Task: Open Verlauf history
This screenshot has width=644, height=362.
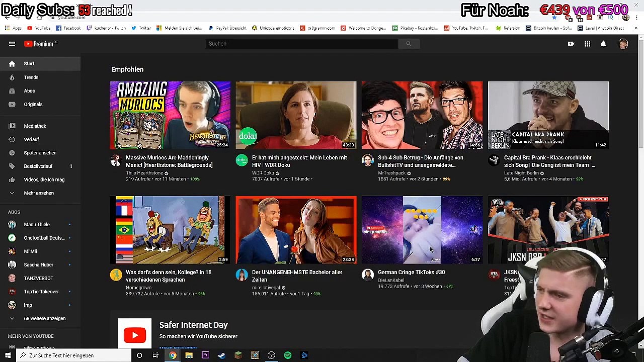Action: 40,139
